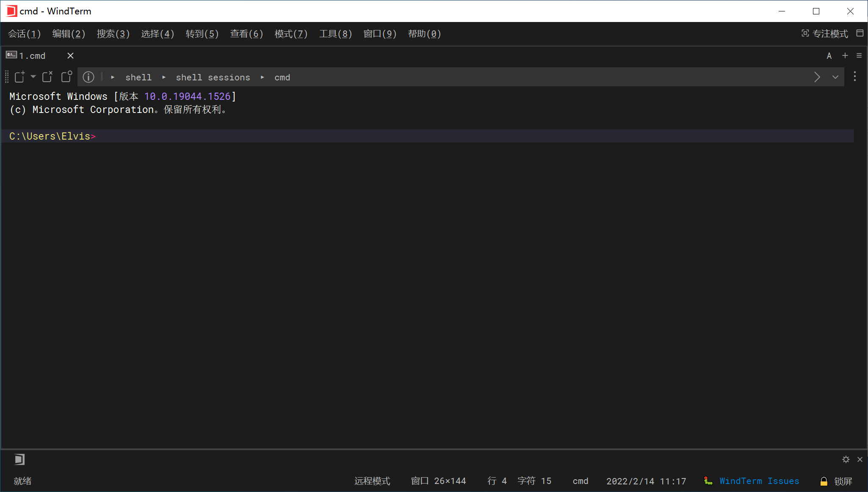Image resolution: width=868 pixels, height=492 pixels.
Task: Open the 会话(1) menu
Action: [25, 34]
